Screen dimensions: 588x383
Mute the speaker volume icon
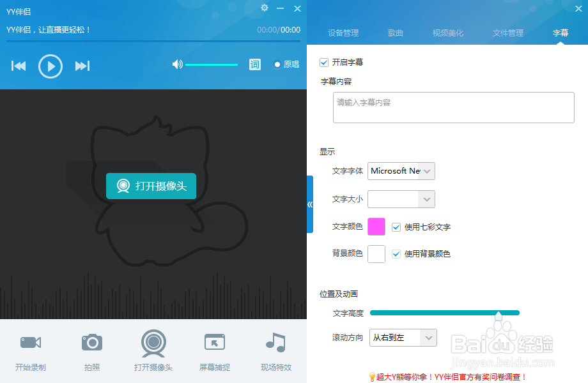coord(178,64)
